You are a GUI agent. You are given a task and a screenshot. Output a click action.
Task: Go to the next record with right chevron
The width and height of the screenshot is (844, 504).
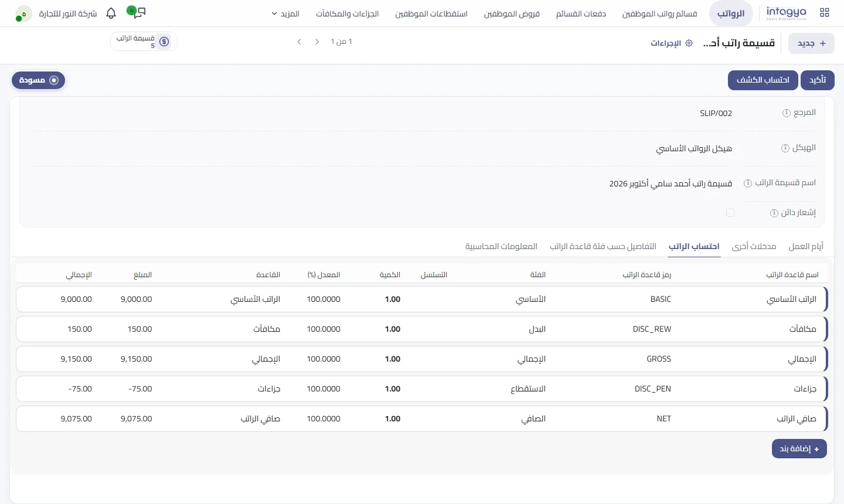click(x=317, y=42)
